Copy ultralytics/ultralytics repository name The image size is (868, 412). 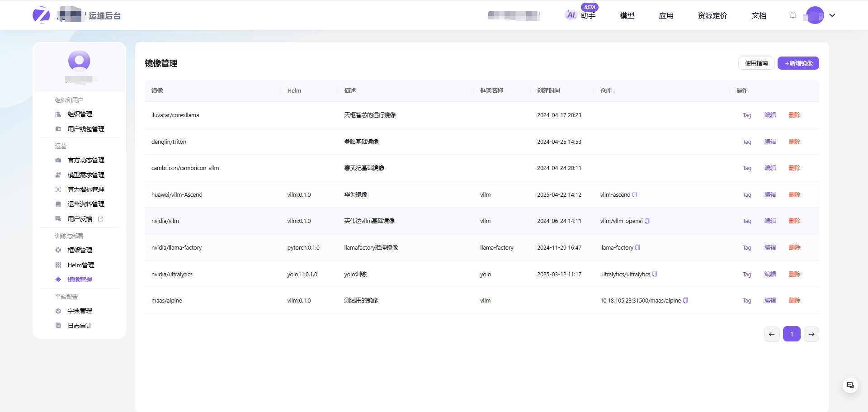pos(655,274)
